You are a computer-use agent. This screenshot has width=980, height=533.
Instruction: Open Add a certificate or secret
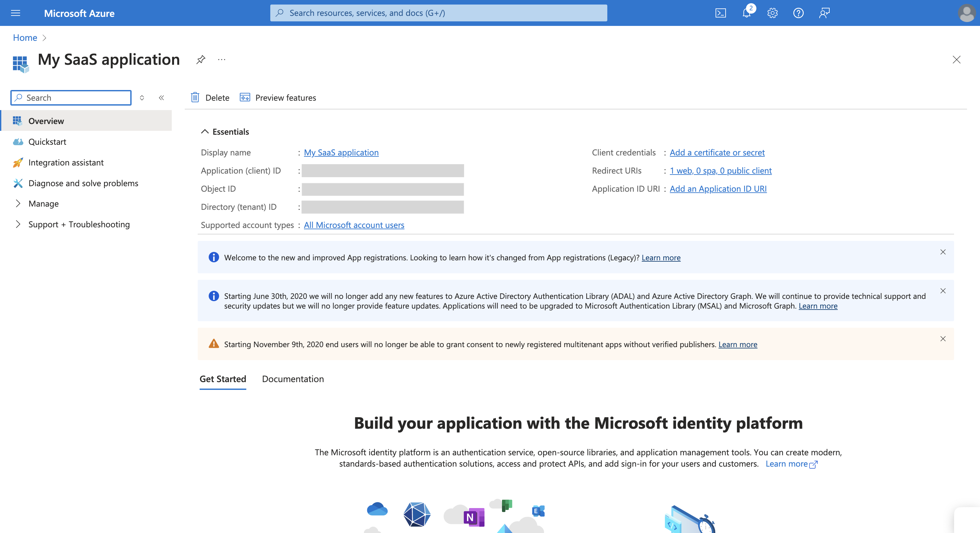pos(717,152)
